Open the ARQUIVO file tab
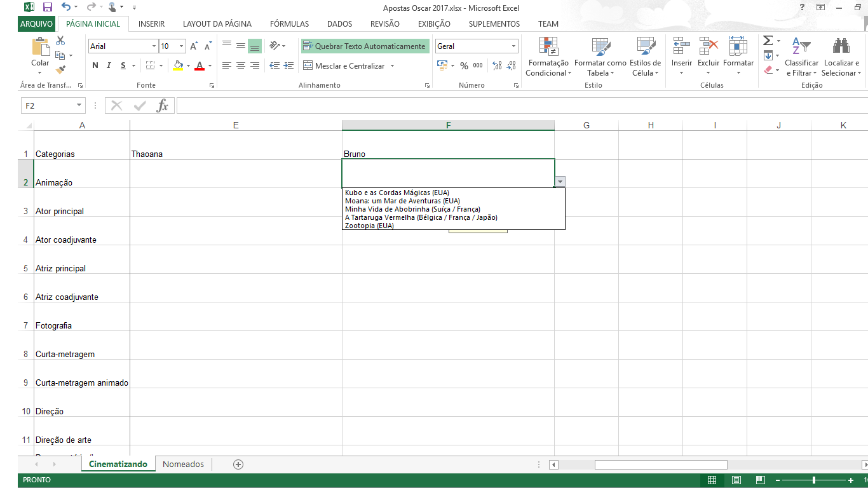Viewport: 868px width, 488px height. pyautogui.click(x=36, y=24)
